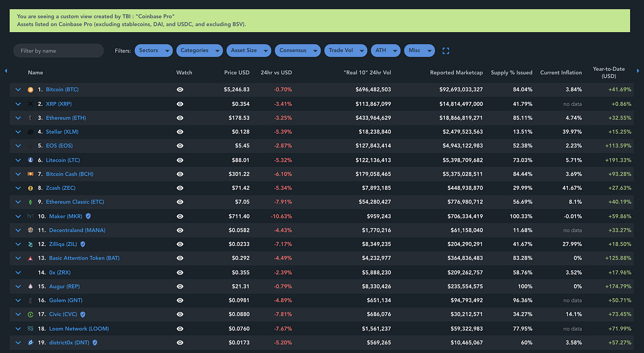The image size is (644, 353).
Task: Toggle the watch eye for Zcash (ZEC)
Action: 180,188
